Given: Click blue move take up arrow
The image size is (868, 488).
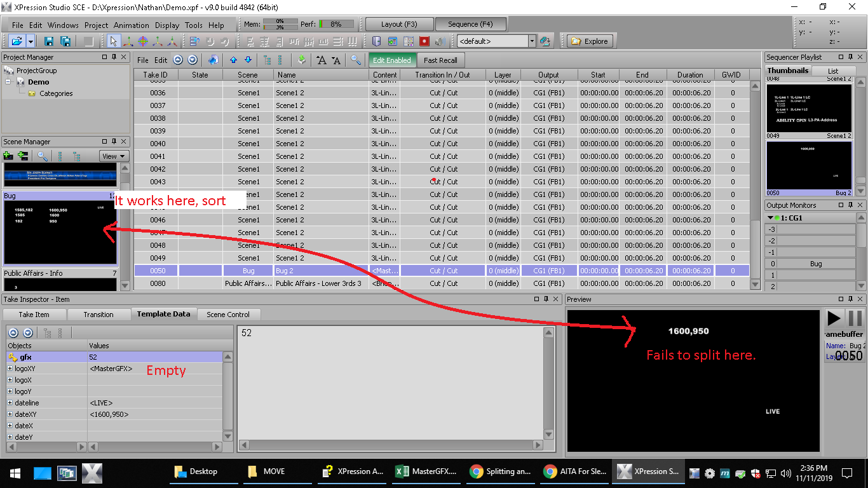Looking at the screenshot, I should coord(233,60).
